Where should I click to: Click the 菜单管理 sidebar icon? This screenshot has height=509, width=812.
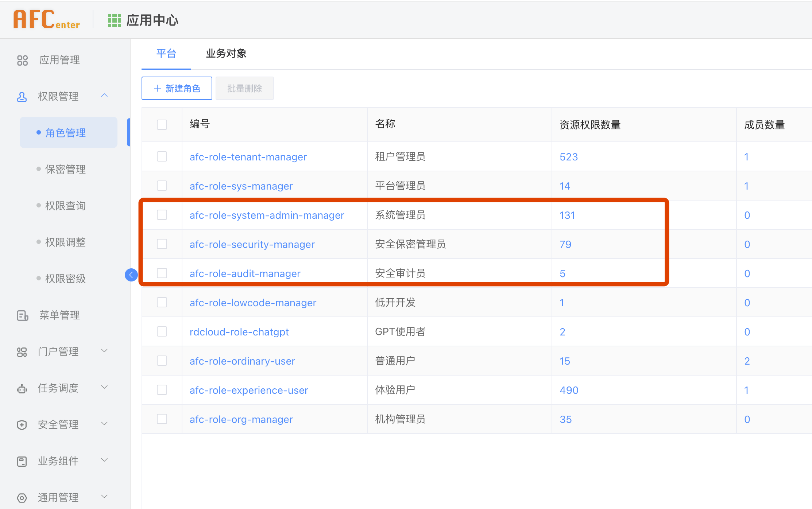click(22, 315)
